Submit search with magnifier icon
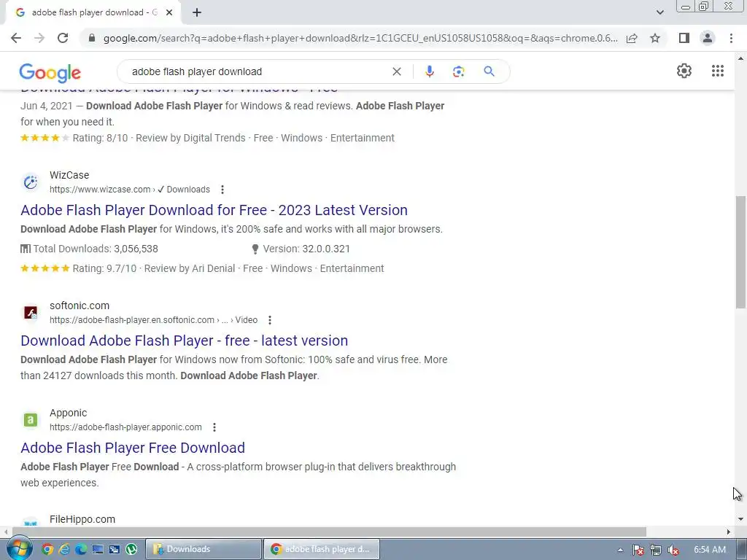 coord(489,71)
